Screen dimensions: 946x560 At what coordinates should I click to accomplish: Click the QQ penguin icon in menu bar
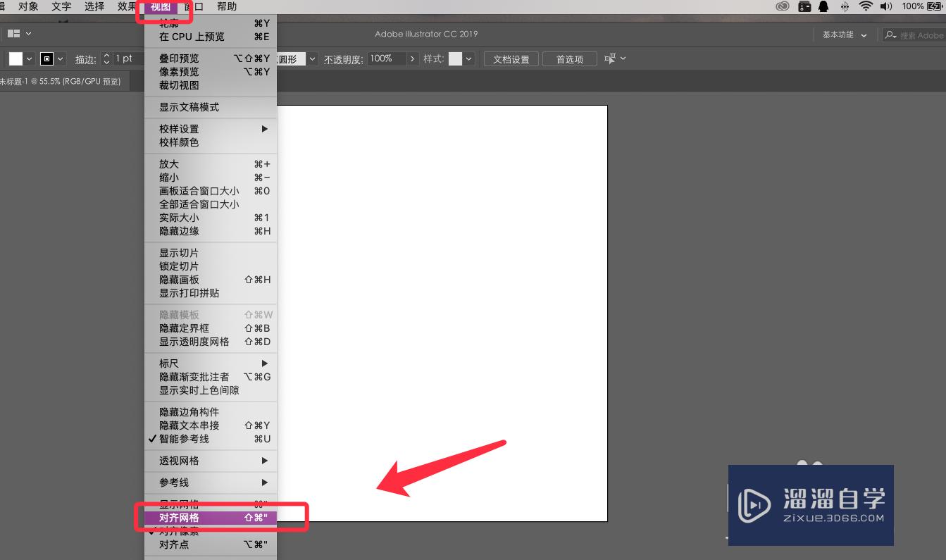(x=823, y=6)
